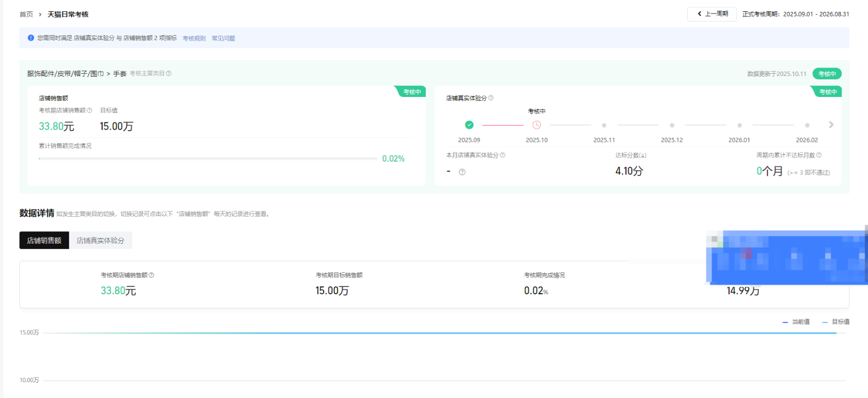Switch to 店铺真实体验分 tab
The height and width of the screenshot is (398, 868).
point(100,240)
